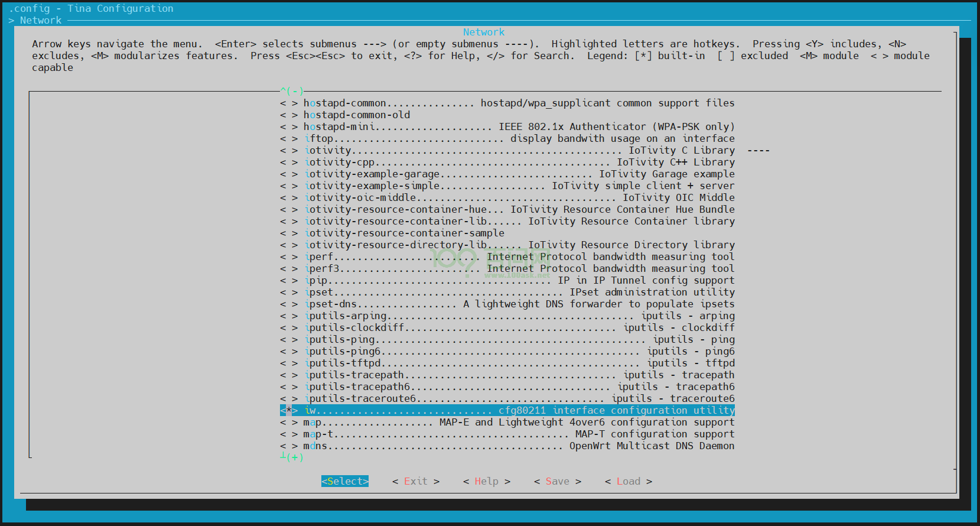
Task: Toggle the iputils-traceroute6 selection box
Action: (289, 398)
